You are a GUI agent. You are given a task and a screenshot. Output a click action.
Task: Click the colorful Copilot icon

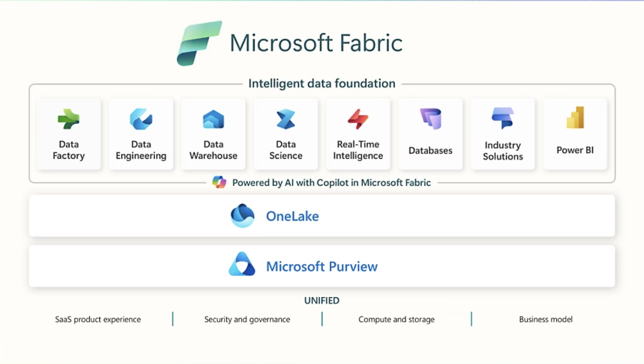click(x=219, y=182)
